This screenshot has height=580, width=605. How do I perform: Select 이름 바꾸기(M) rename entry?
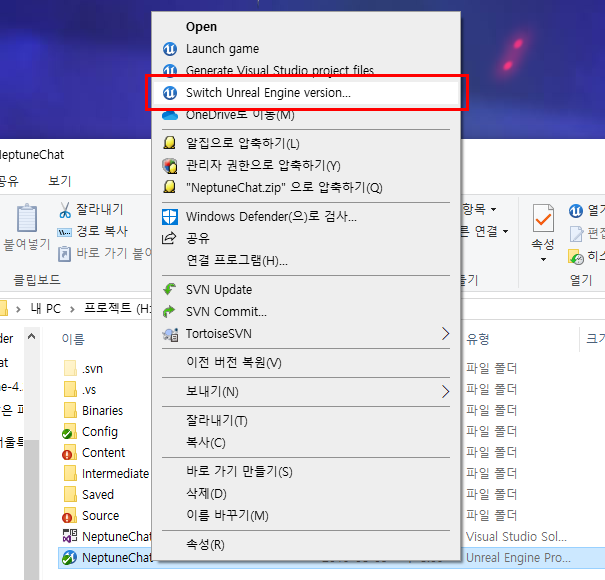pyautogui.click(x=227, y=515)
